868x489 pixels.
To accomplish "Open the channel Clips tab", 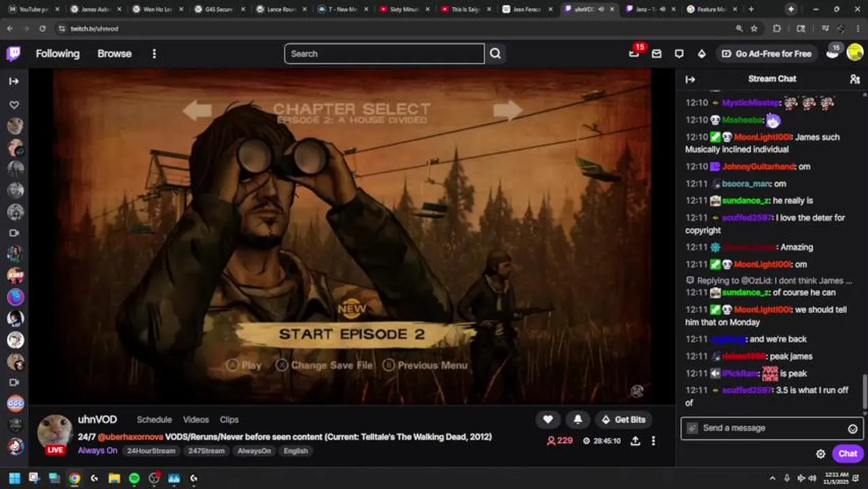I will coord(229,420).
